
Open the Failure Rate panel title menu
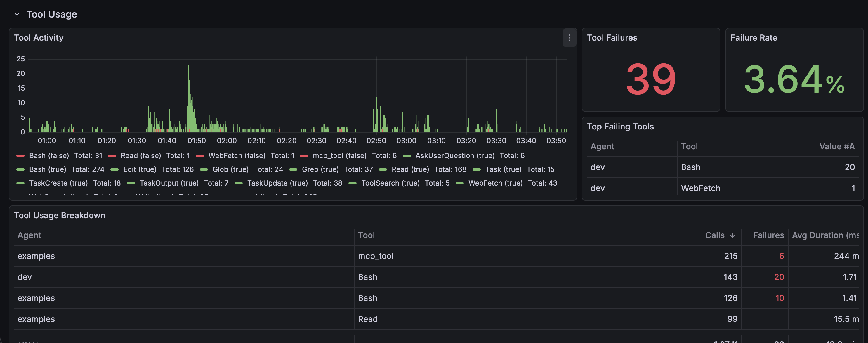pyautogui.click(x=754, y=38)
